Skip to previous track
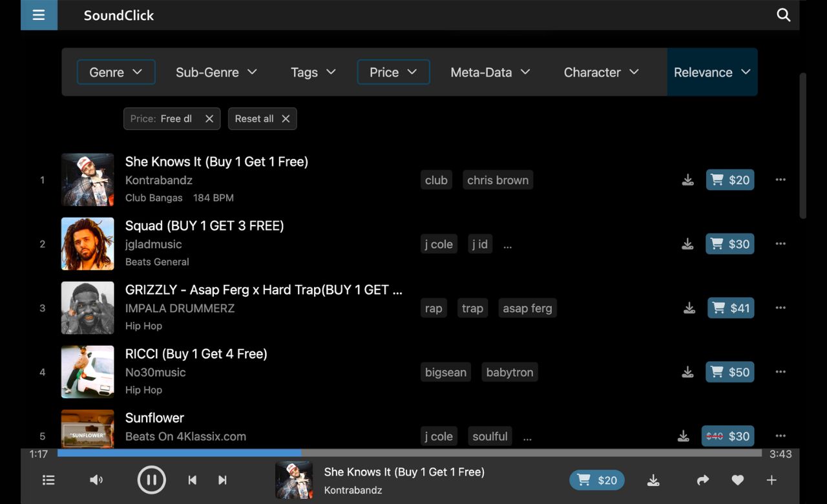This screenshot has width=827, height=504. [x=192, y=480]
